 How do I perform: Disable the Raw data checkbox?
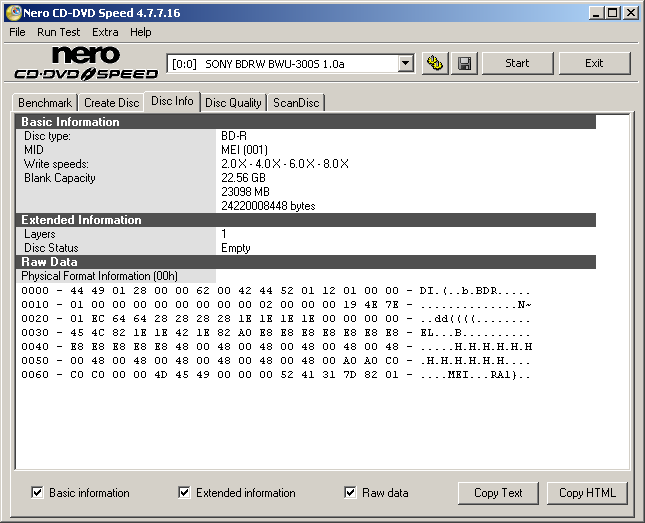click(x=350, y=492)
